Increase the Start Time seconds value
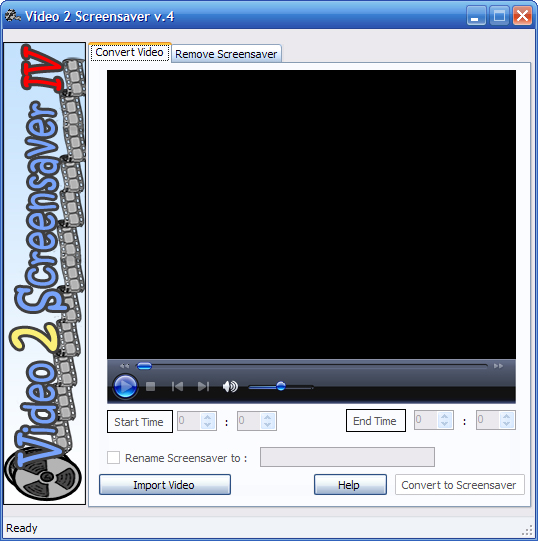This screenshot has width=538, height=541. pos(267,417)
